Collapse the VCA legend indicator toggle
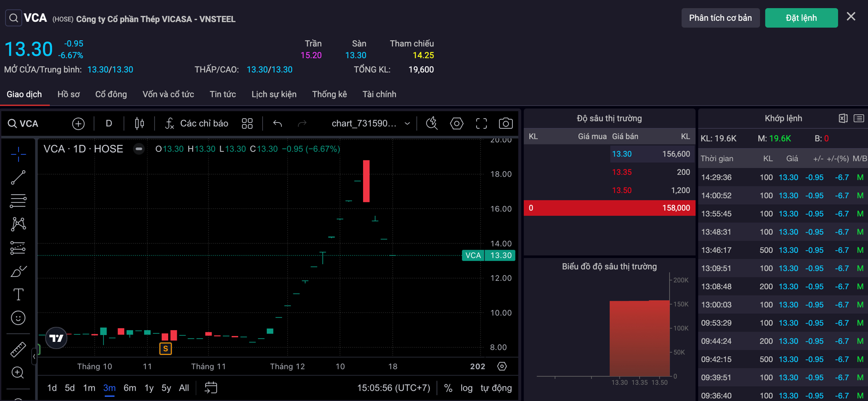 (x=139, y=149)
